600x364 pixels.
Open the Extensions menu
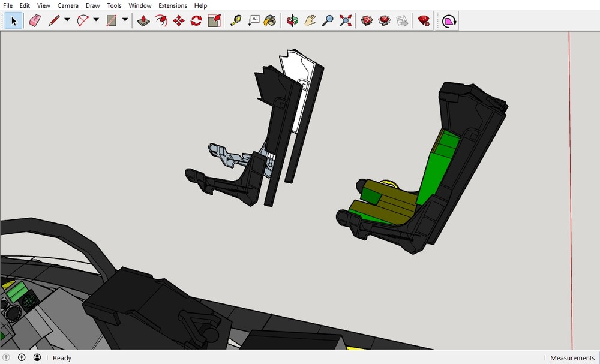(172, 5)
